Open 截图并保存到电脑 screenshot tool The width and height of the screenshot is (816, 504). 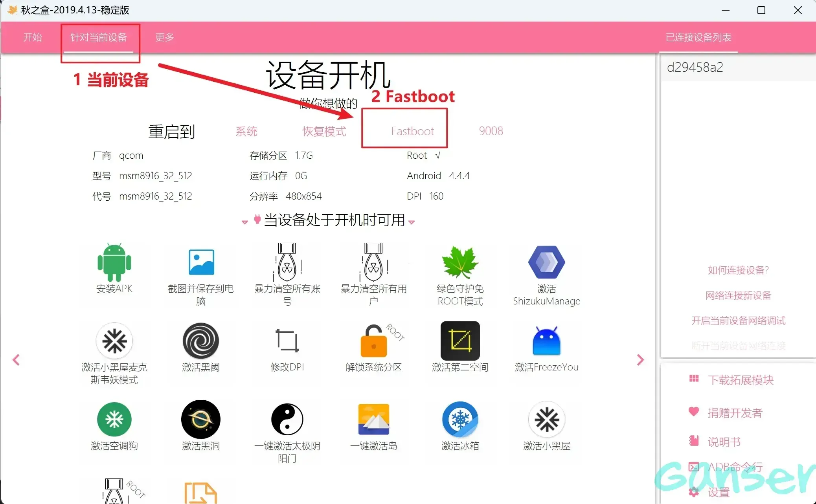(201, 262)
